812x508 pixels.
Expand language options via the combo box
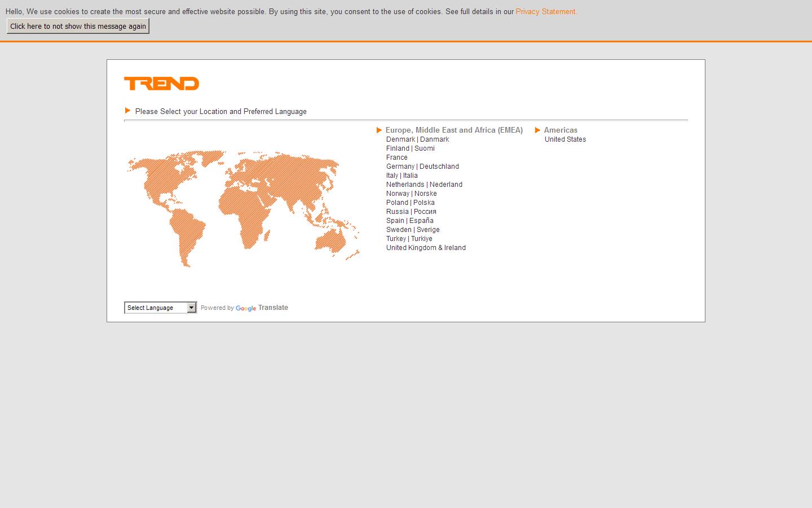[160, 308]
